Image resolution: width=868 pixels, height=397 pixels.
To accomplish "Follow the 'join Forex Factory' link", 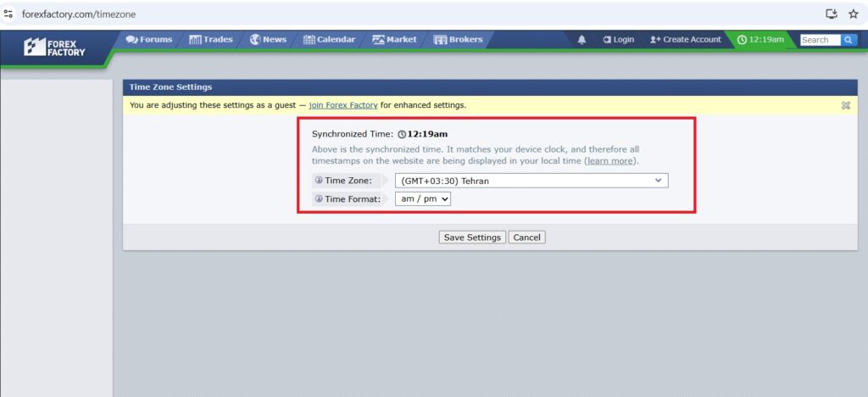I will tap(343, 106).
